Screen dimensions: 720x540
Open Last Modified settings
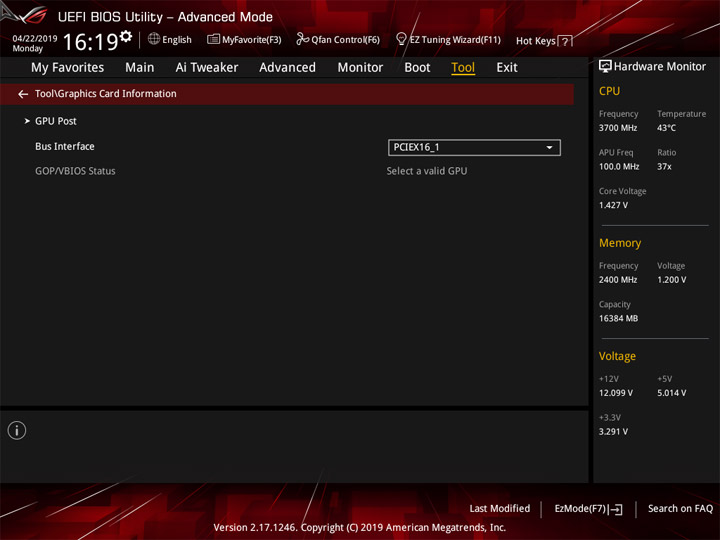(500, 508)
